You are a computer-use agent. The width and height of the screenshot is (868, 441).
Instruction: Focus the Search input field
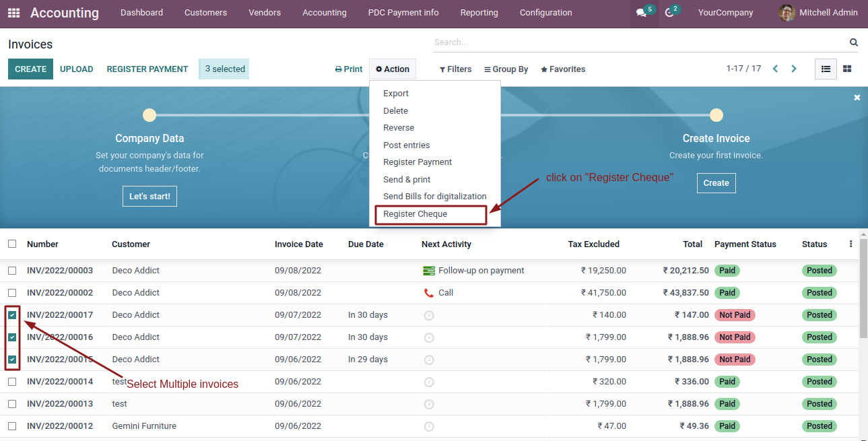point(638,42)
